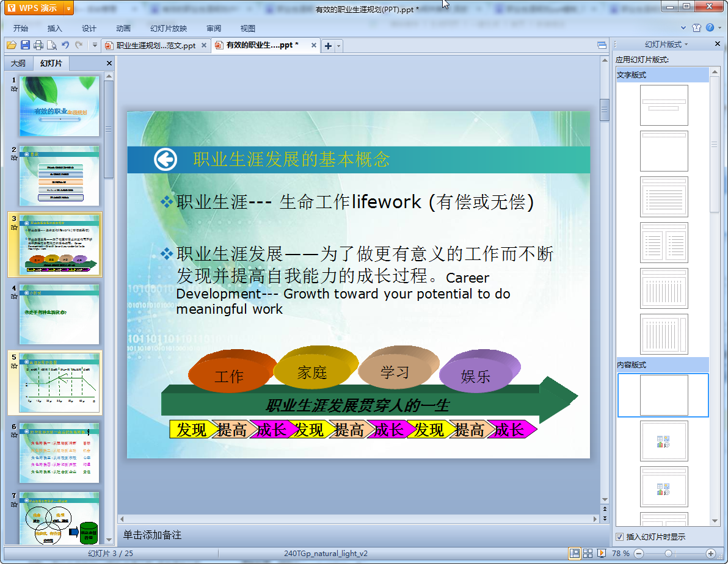The width and height of the screenshot is (728, 564).
Task: Click the Undo arrow icon
Action: pyautogui.click(x=65, y=45)
